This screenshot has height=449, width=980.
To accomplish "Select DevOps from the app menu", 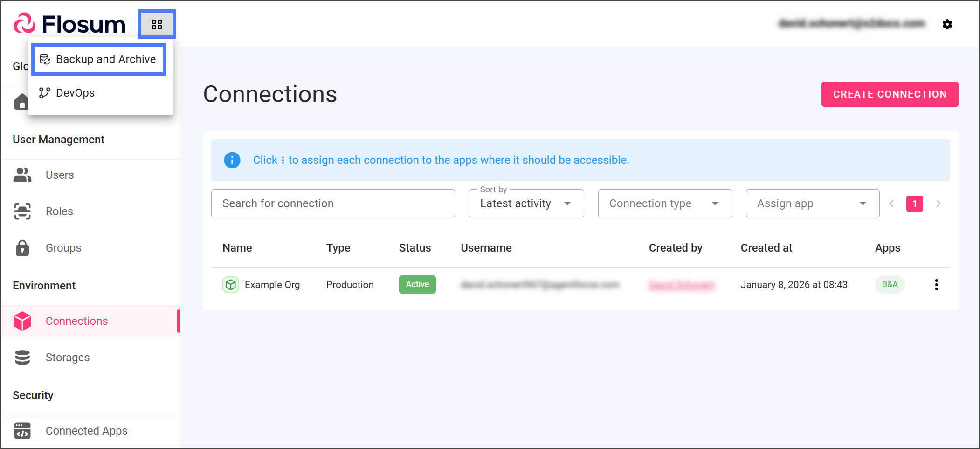I will pyautogui.click(x=75, y=93).
